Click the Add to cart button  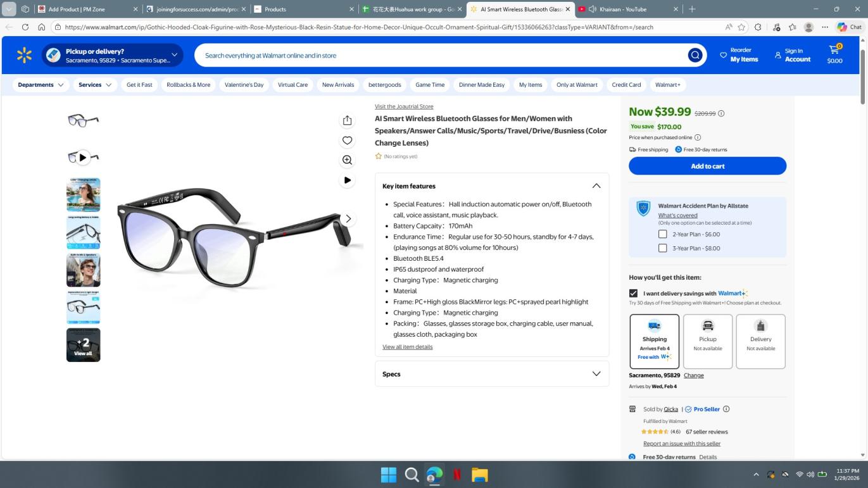coord(707,166)
